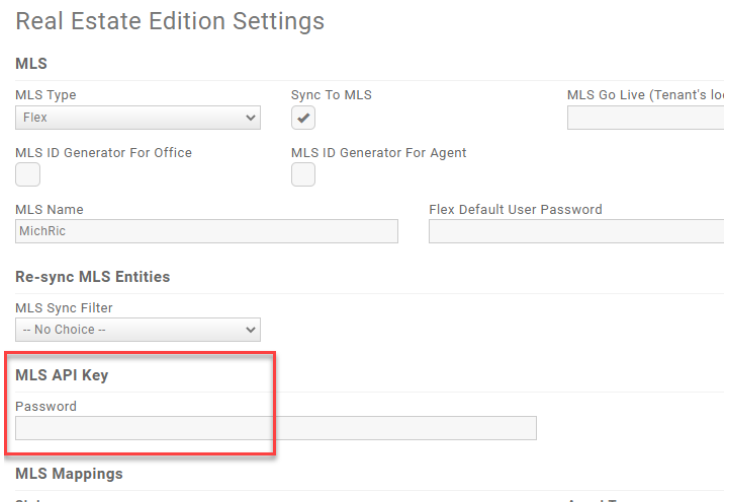The image size is (732, 502).
Task: Click the MLS Mappings section header
Action: pos(69,472)
